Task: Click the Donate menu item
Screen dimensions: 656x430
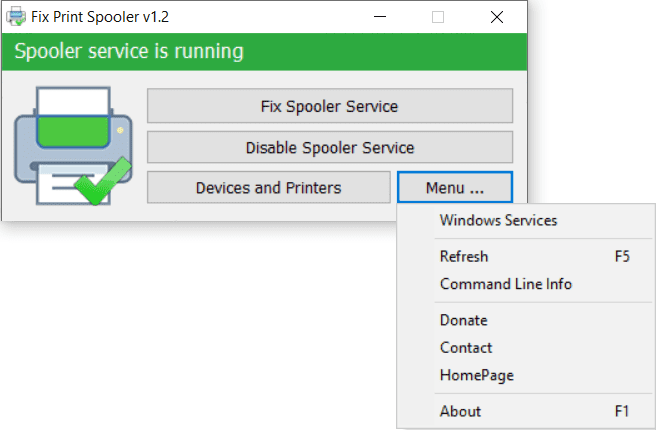Action: [x=463, y=320]
